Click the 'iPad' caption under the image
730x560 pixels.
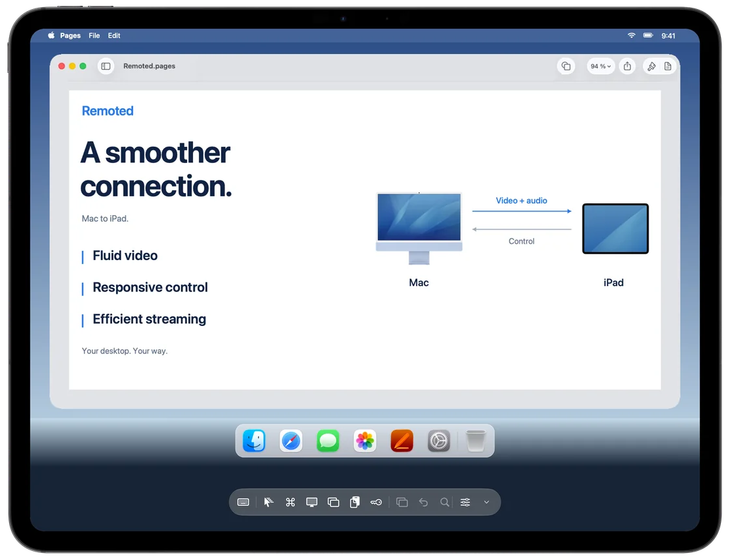tap(613, 282)
